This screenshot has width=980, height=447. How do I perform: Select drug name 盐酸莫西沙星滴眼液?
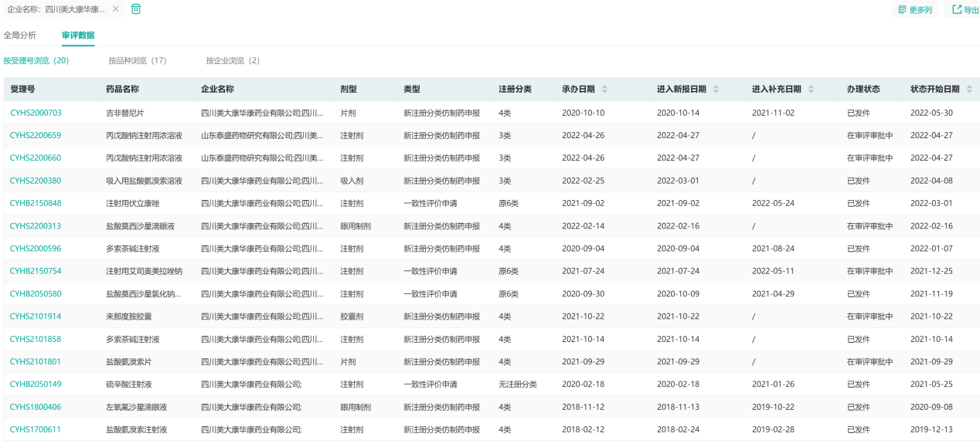(140, 226)
